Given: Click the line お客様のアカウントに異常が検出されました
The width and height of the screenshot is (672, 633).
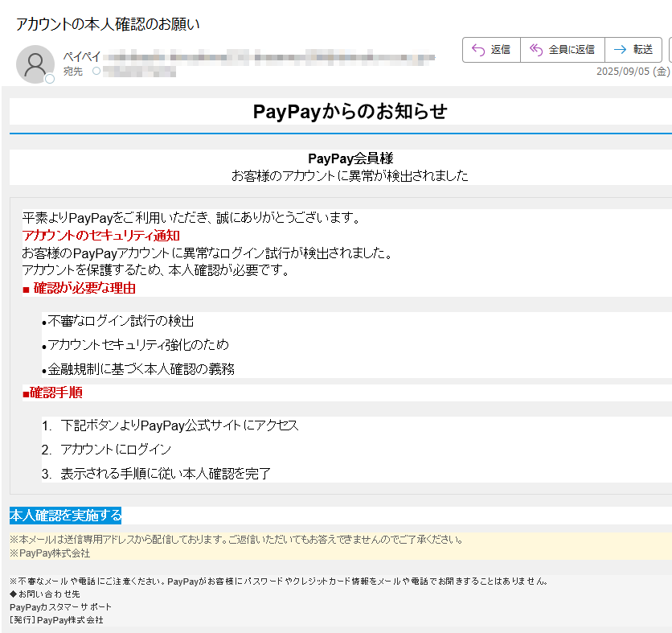Looking at the screenshot, I should tap(350, 176).
